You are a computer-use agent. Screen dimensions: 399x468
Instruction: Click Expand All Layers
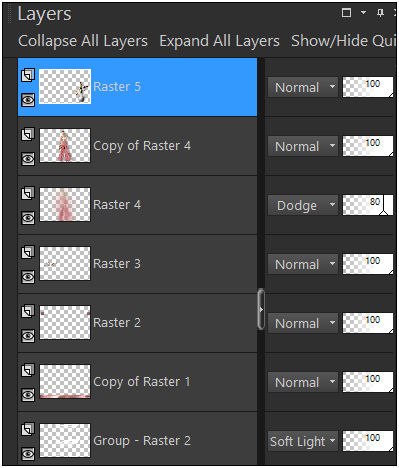click(219, 41)
